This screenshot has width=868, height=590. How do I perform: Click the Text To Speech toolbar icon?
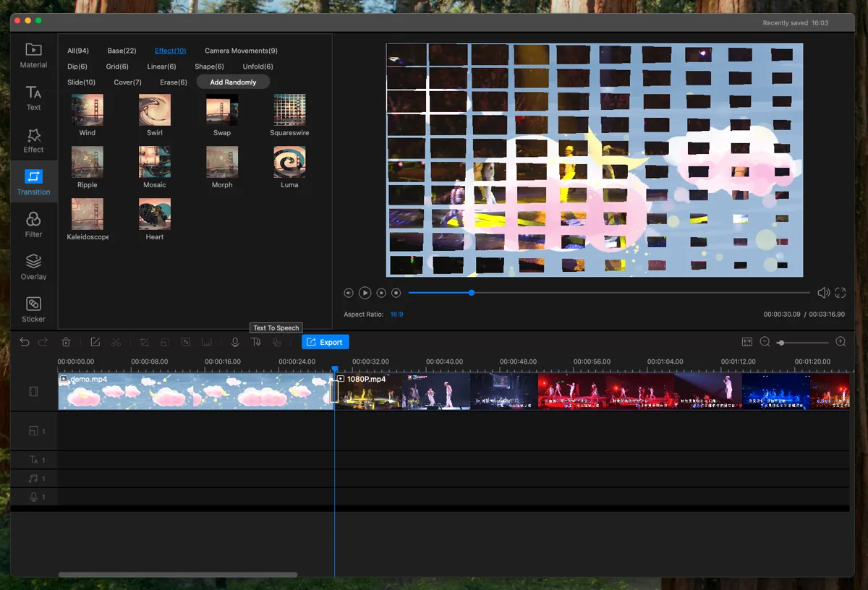tap(256, 342)
